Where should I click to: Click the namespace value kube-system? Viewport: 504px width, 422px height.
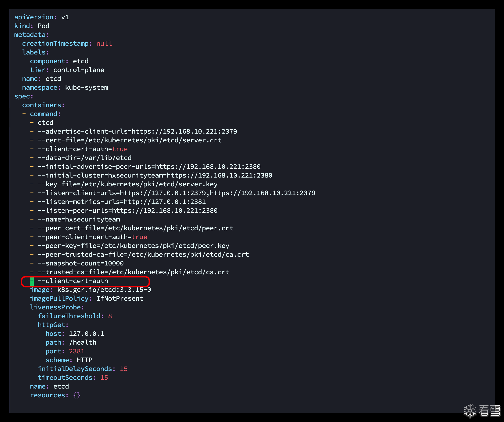click(x=87, y=87)
